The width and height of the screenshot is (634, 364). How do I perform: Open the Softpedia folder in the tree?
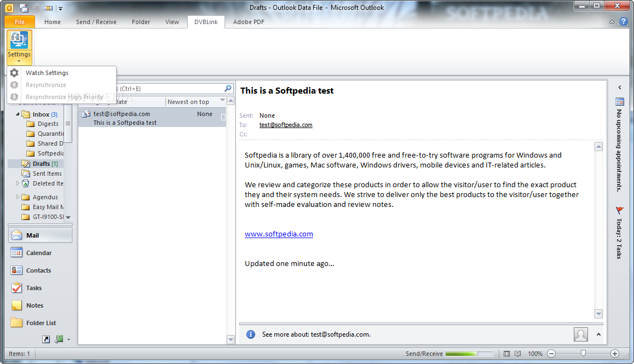50,153
